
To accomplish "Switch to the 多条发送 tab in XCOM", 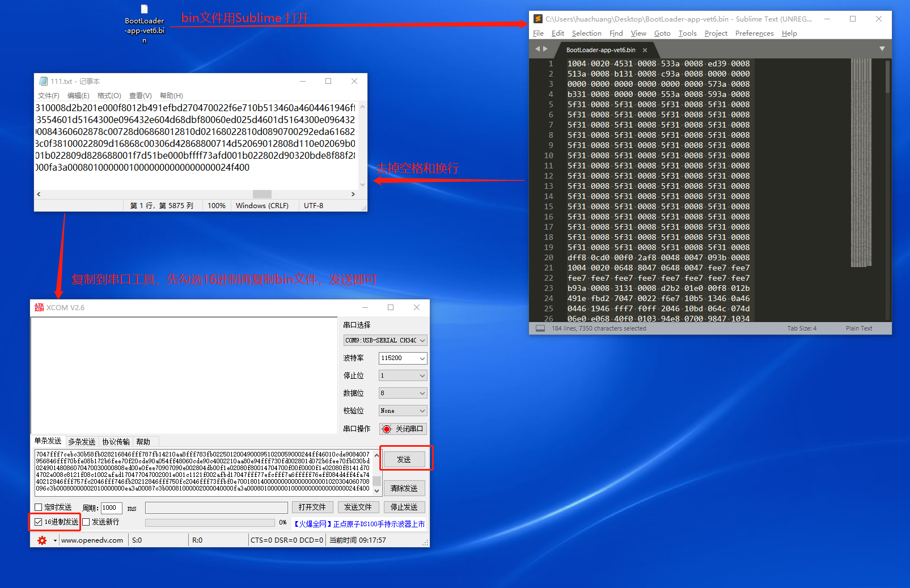I will (81, 441).
